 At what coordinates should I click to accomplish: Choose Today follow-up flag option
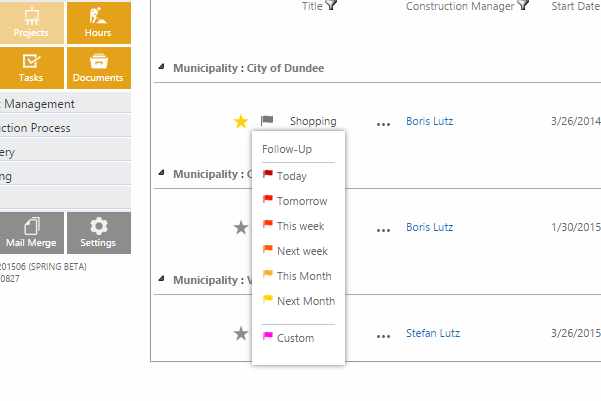point(291,176)
